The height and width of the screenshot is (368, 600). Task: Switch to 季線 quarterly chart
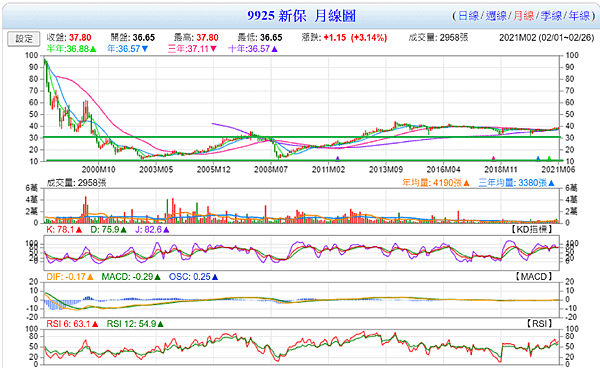(x=551, y=16)
